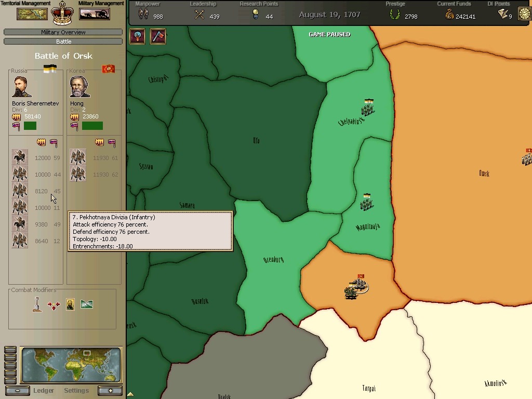Click the Battle of Orsk title

(63, 56)
